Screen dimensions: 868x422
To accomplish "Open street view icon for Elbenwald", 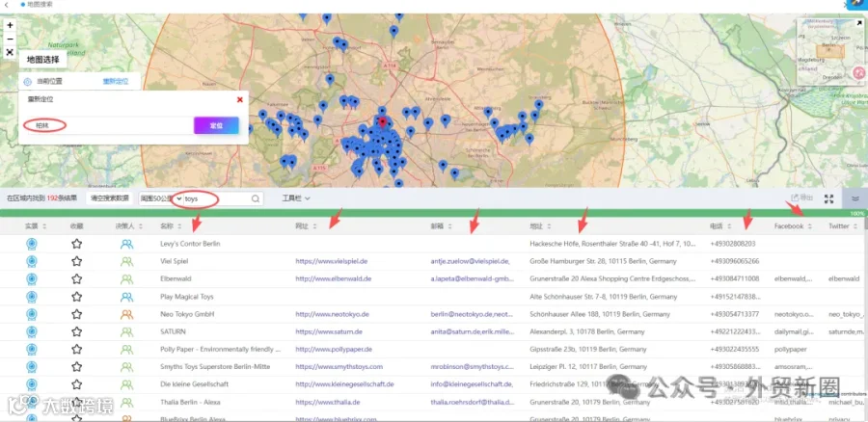I will pos(32,278).
